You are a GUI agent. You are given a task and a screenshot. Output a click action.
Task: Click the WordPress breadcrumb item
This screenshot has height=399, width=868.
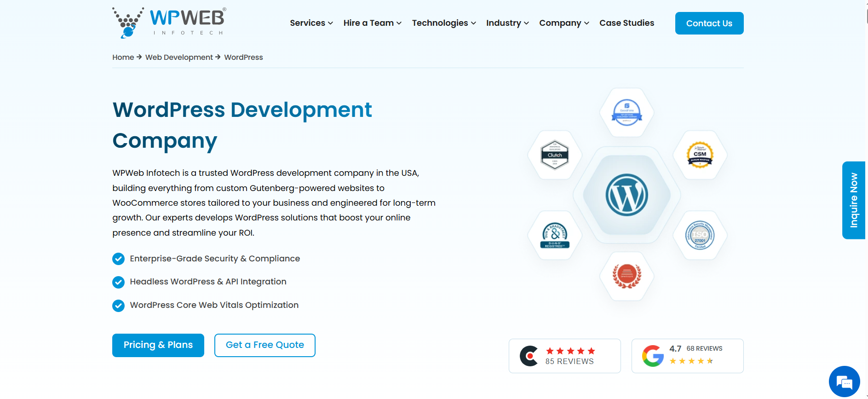tap(243, 57)
